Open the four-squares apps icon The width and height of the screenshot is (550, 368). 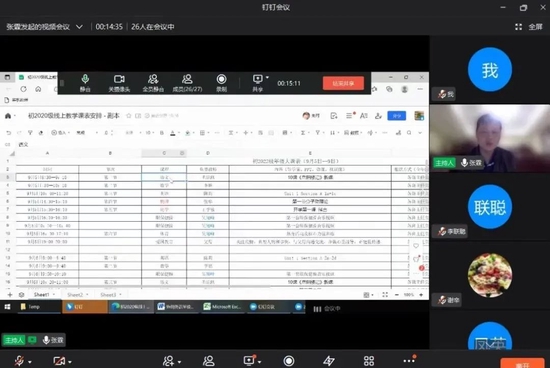[369, 361]
